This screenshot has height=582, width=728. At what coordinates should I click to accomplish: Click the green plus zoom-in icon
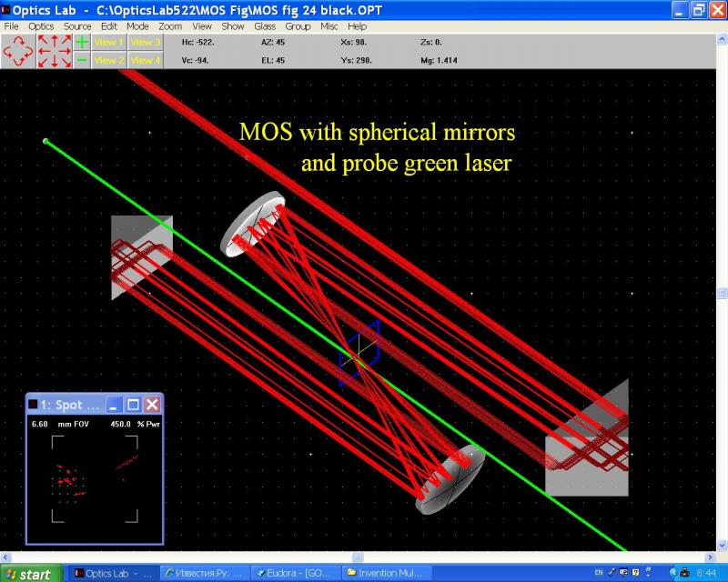tap(82, 42)
